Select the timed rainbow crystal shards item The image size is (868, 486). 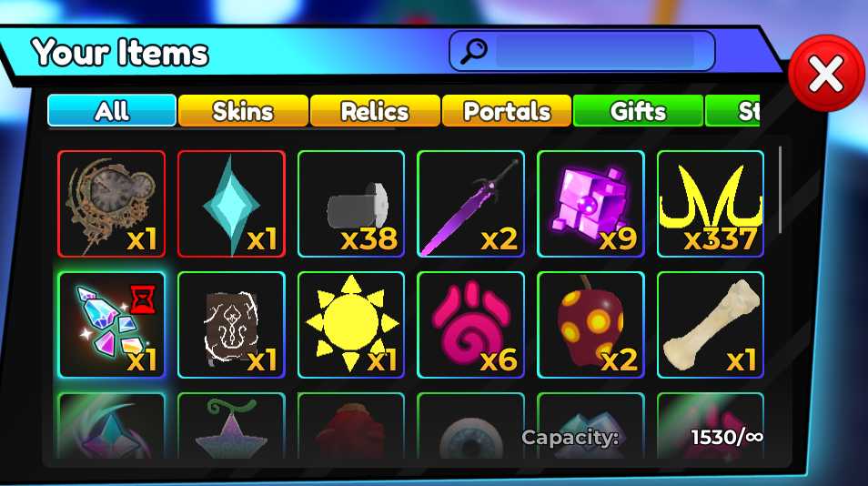(x=111, y=325)
